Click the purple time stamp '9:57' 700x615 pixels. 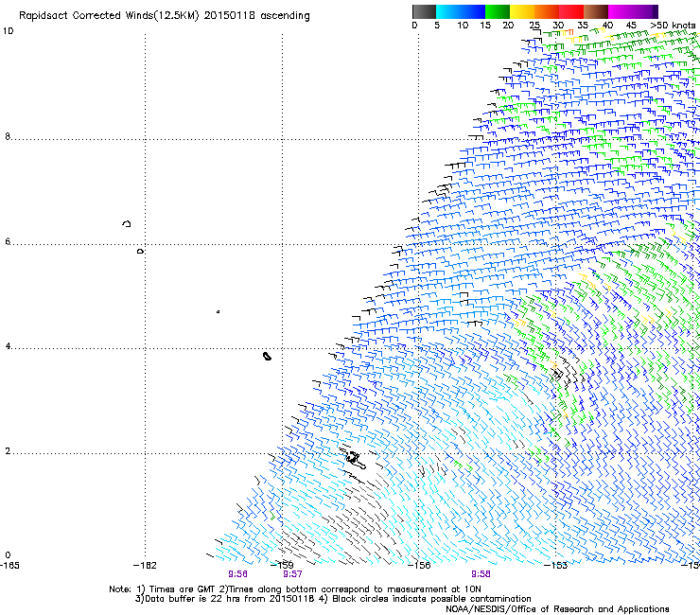292,574
